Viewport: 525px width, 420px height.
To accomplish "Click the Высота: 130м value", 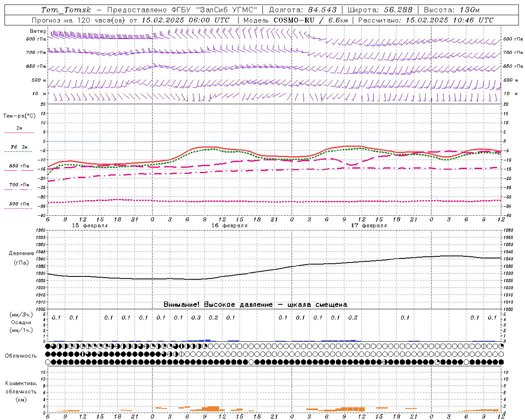I will coord(452,10).
